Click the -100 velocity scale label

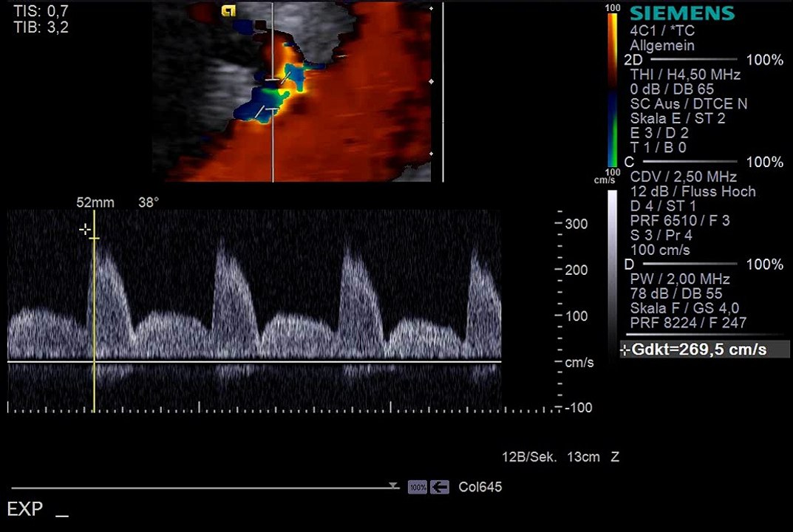[x=579, y=408]
